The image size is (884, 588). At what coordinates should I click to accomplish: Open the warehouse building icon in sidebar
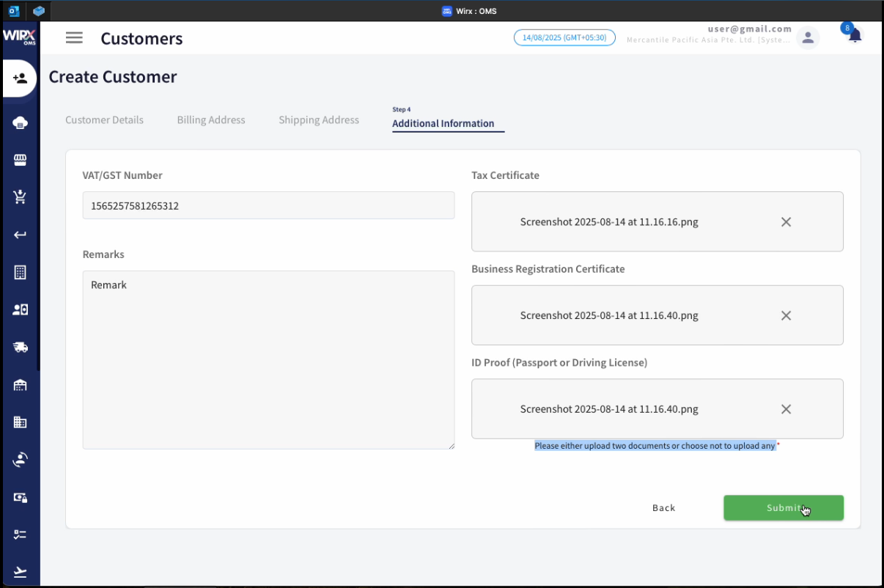[x=20, y=385]
